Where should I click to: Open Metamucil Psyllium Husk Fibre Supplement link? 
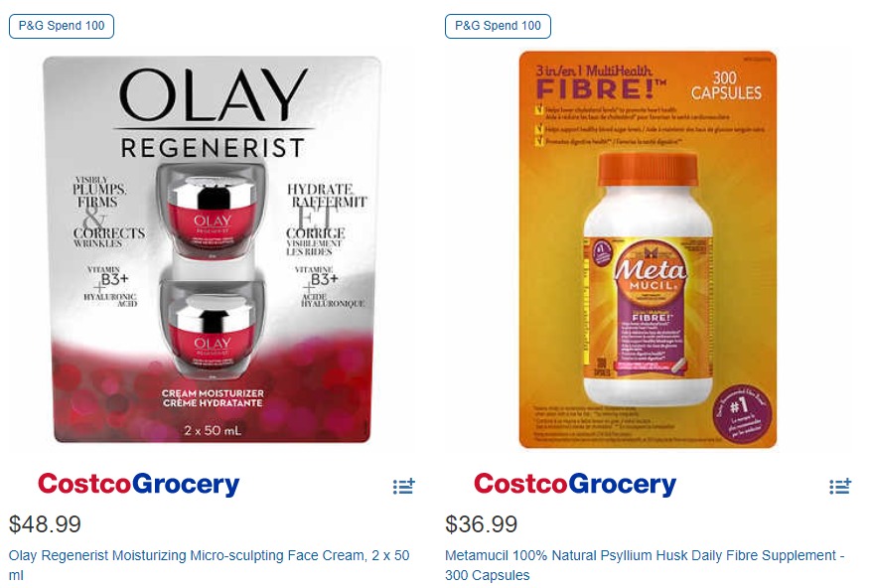[x=645, y=564]
